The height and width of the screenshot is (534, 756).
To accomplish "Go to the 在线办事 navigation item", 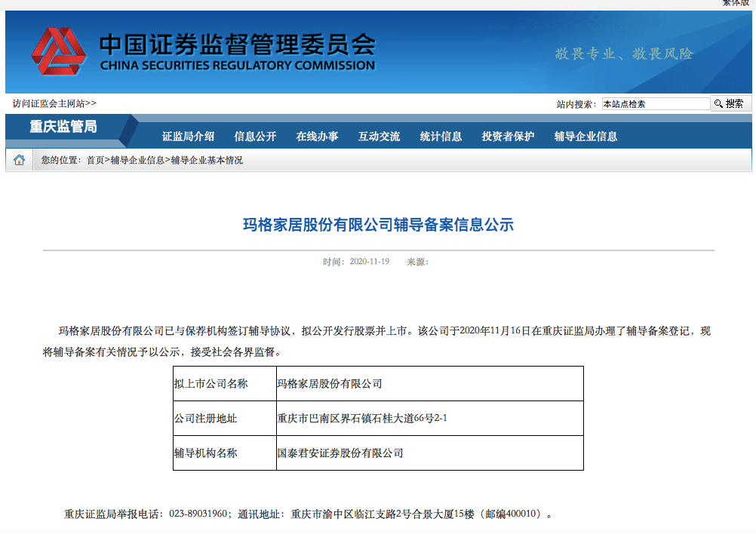I will (317, 137).
